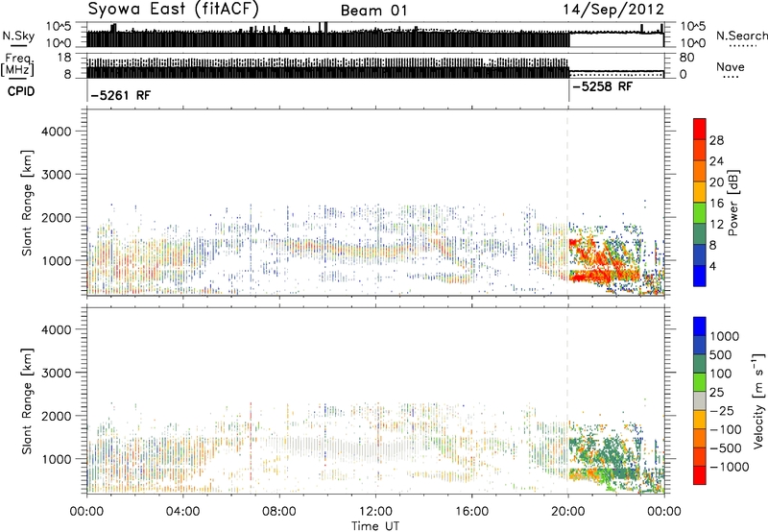Click the power colorbar value '28'
Screen dimensions: 768x532
click(x=716, y=140)
